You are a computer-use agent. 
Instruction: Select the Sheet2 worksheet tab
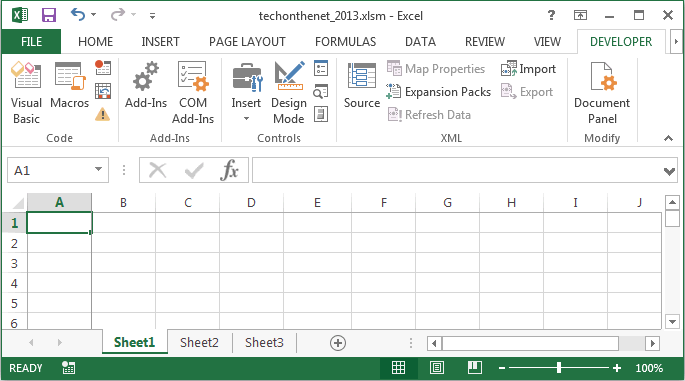click(x=199, y=342)
